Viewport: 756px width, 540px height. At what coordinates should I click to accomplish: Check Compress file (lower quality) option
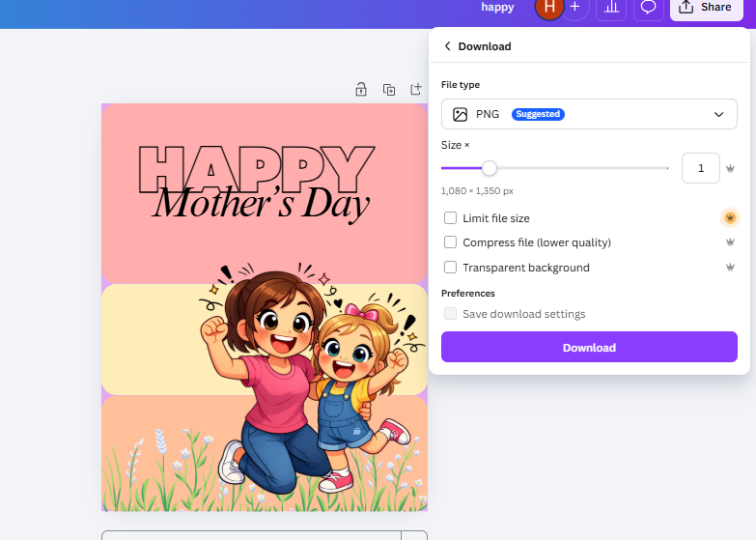(451, 242)
